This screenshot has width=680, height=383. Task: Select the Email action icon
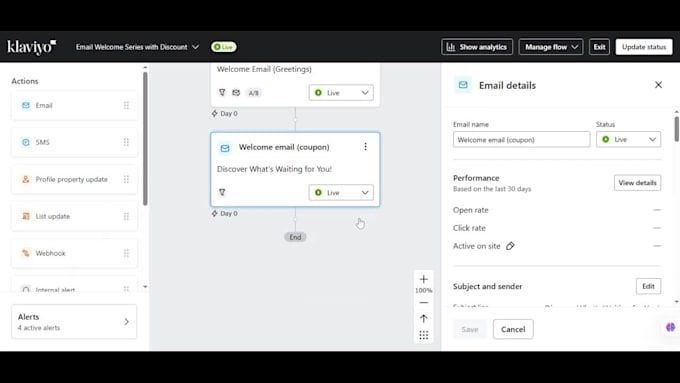pos(26,105)
